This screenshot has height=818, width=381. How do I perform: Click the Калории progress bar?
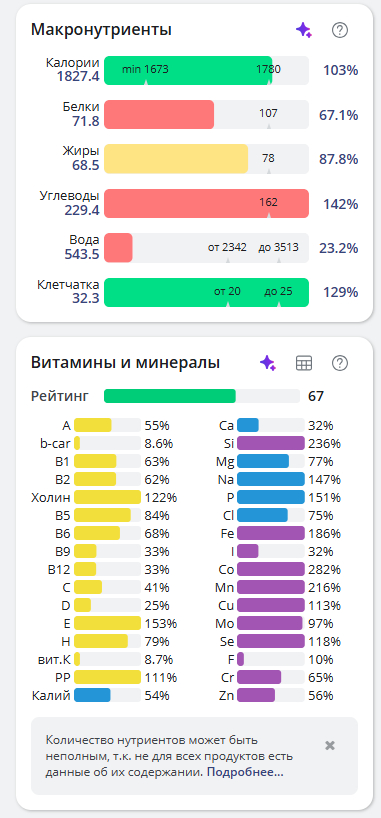[x=207, y=70]
